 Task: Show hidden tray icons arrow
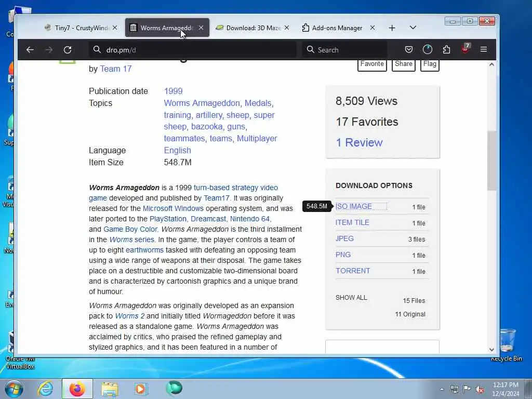coord(442,390)
